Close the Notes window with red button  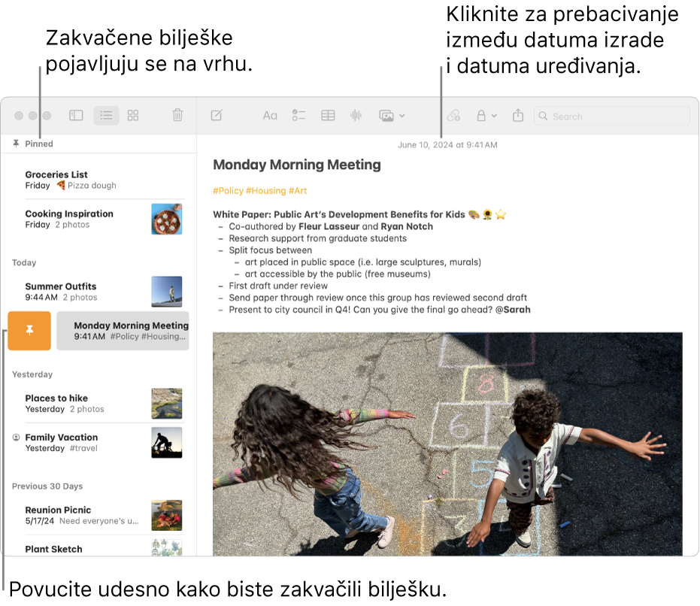(19, 116)
